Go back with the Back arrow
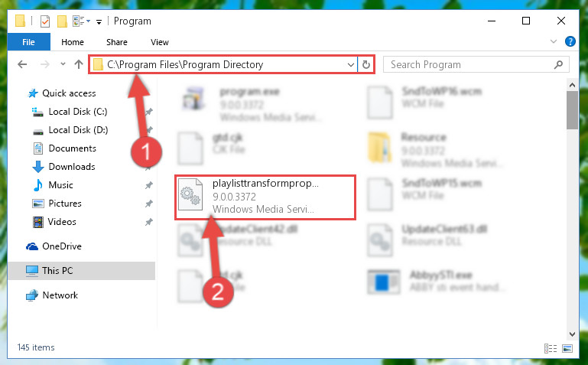The height and width of the screenshot is (365, 588). click(x=22, y=64)
